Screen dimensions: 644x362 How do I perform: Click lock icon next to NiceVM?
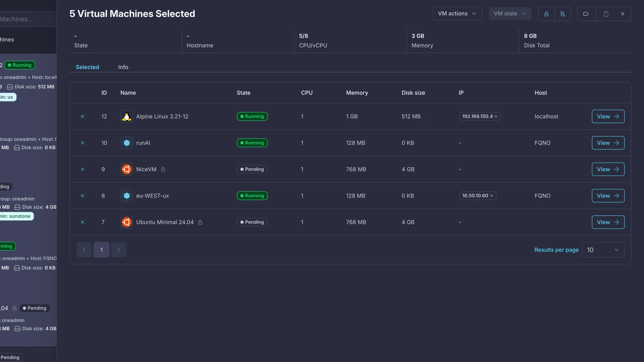(x=163, y=169)
